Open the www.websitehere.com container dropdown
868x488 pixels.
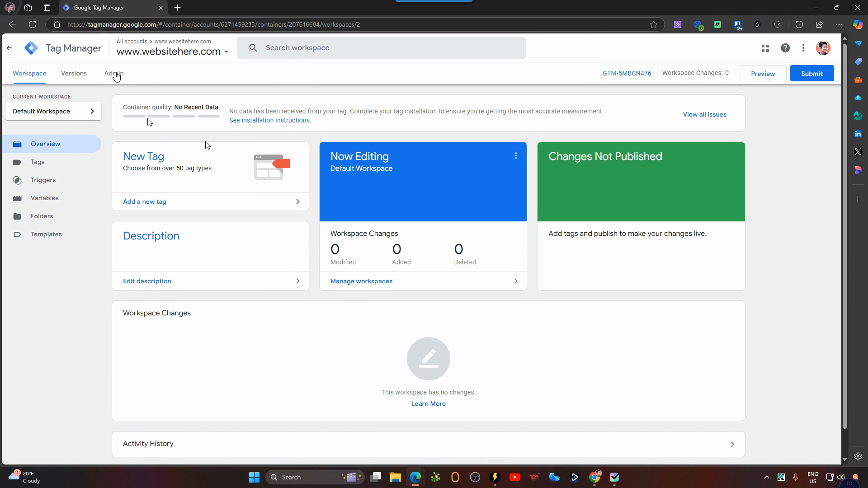point(172,52)
